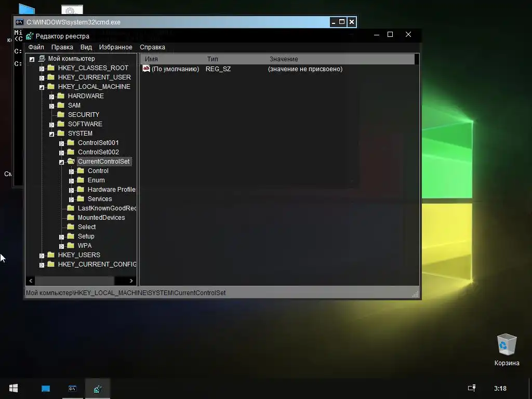Viewport: 532px width, 399px height.
Task: Open the Windows Start button
Action: (x=13, y=389)
